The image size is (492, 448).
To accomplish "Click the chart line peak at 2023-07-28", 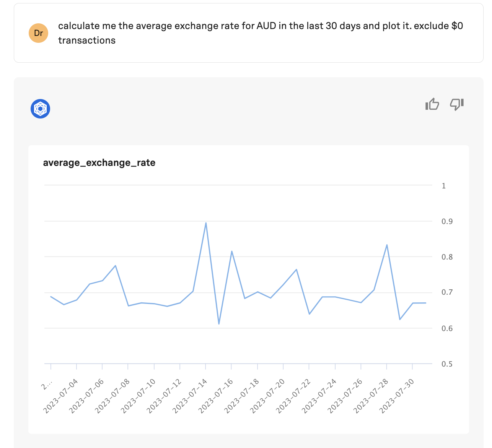I will pyautogui.click(x=387, y=245).
